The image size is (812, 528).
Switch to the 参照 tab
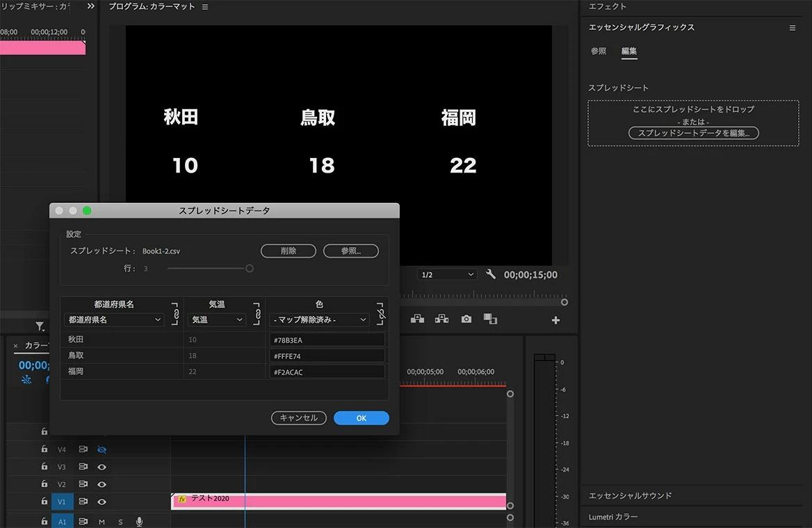pyautogui.click(x=599, y=51)
